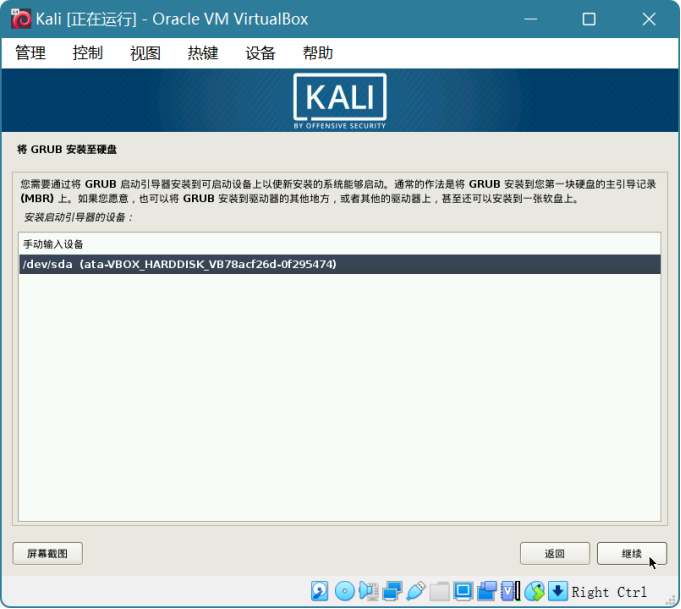The width and height of the screenshot is (681, 609).
Task: Click the recording status icon
Action: 486,591
